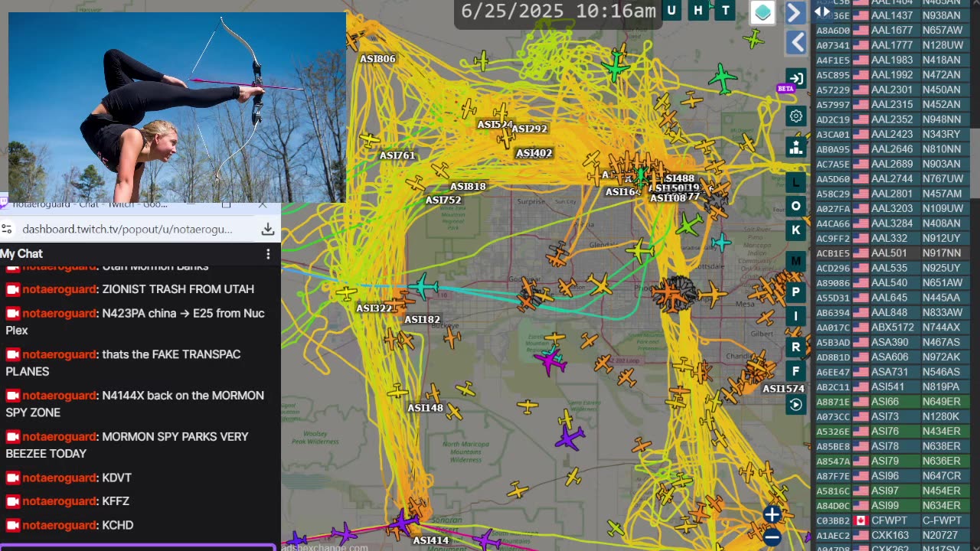Select the cyan aircraft west of Phoenix
Screen dimensions: 980x551
click(x=422, y=288)
